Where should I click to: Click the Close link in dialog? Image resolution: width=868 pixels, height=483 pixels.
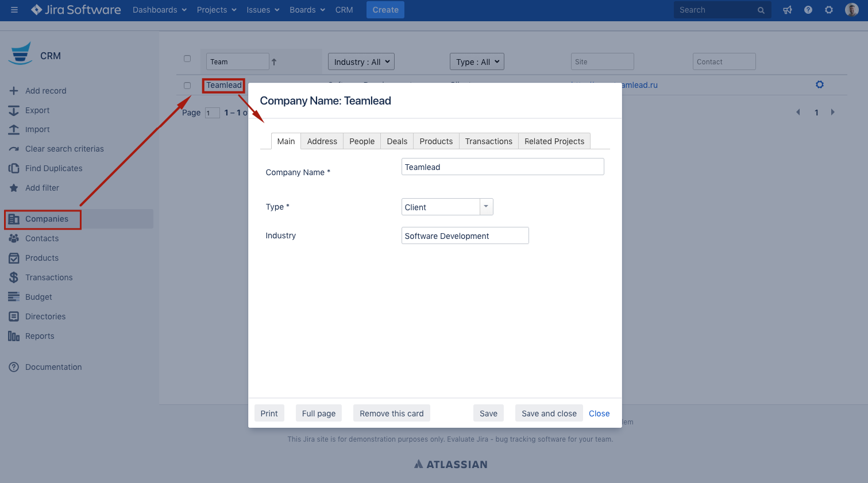(599, 414)
